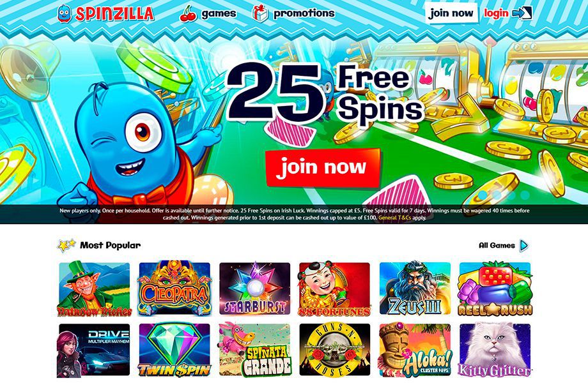Open the games menu item
588x383 pixels.
tap(219, 14)
